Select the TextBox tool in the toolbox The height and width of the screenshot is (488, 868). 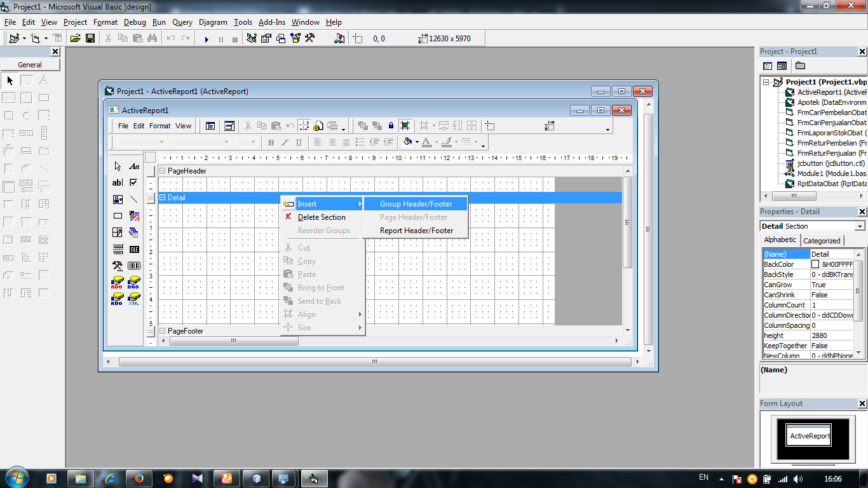pyautogui.click(x=117, y=182)
